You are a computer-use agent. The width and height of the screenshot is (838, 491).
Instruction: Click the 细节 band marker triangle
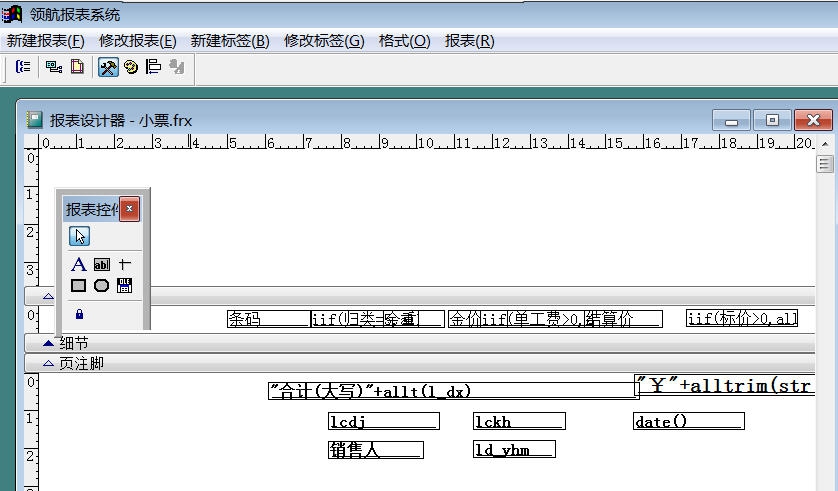(x=49, y=343)
